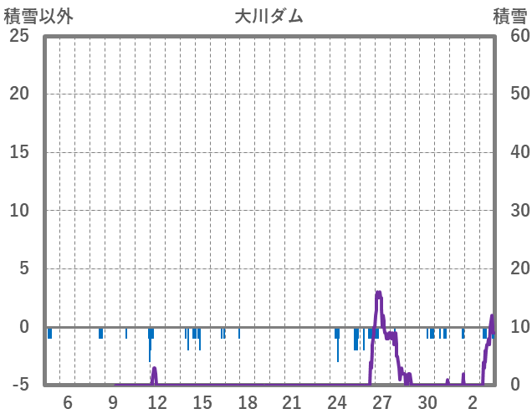This screenshot has height=419, width=532.
Task: Click the leftmost blue bar below the zero line
Action: tap(49, 333)
